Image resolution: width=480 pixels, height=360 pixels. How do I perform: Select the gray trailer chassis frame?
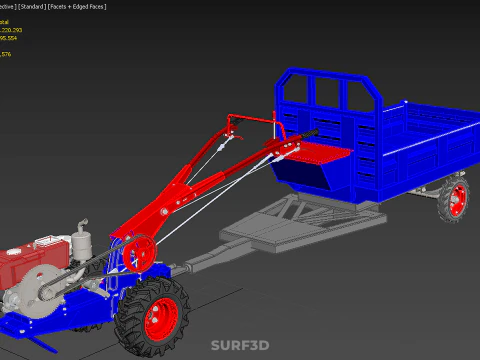point(302,222)
